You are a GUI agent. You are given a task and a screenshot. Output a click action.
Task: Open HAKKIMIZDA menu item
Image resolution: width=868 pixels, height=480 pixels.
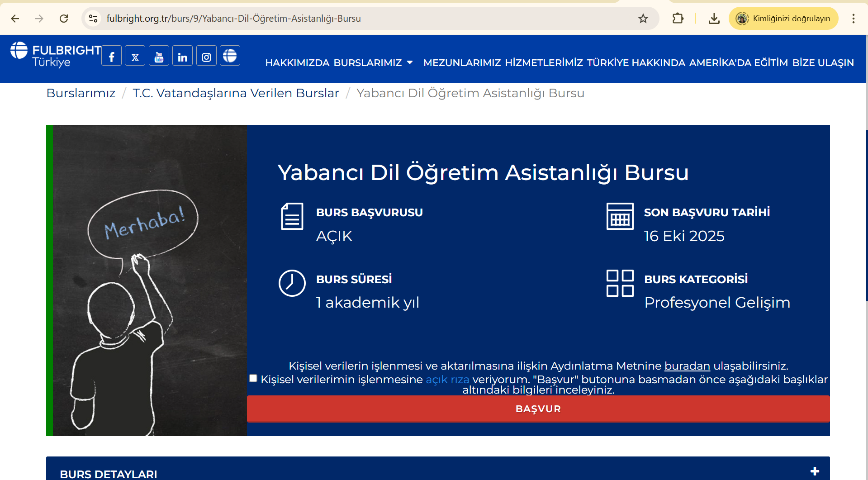click(x=297, y=63)
